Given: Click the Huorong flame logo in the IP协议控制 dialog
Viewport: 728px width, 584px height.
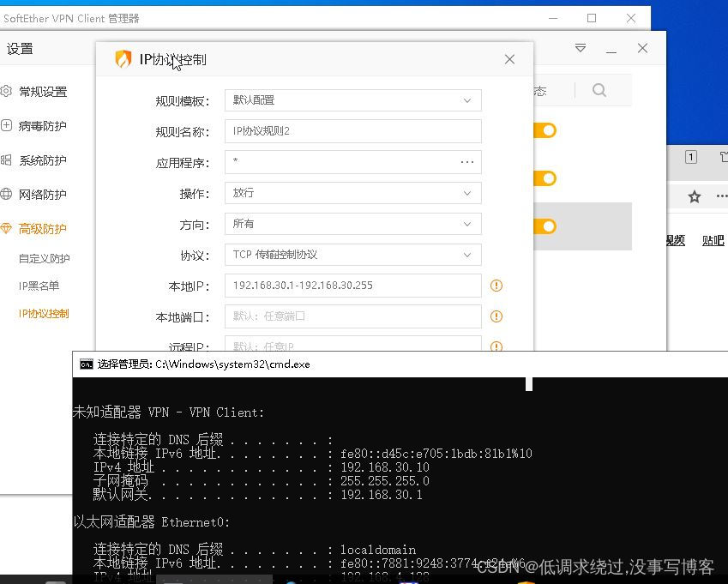Looking at the screenshot, I should point(123,59).
